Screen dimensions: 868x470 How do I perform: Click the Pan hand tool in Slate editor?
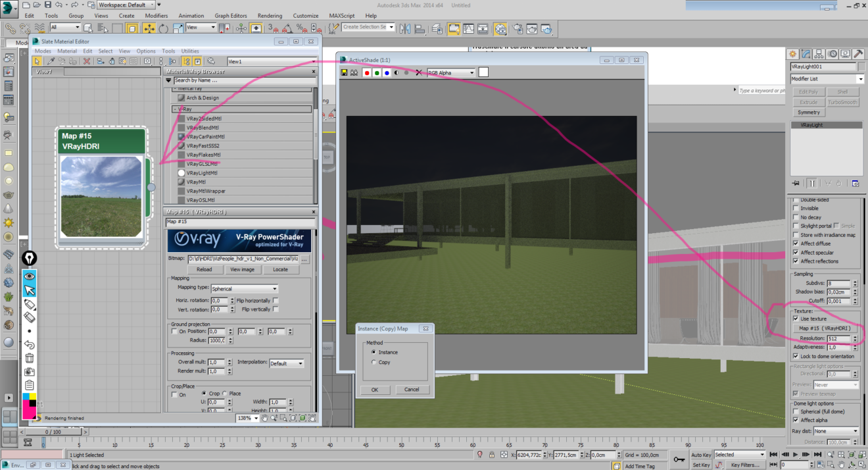(265, 417)
